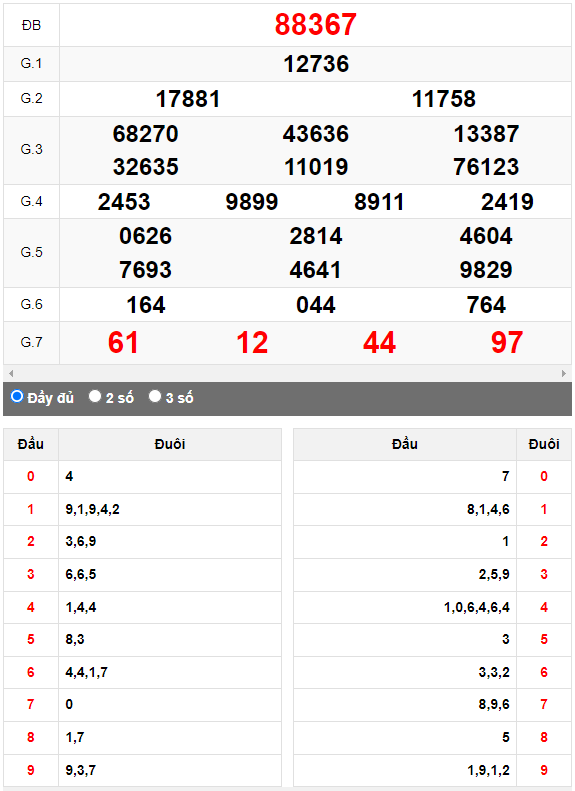Click the G.1 prize number 12736
575x791 pixels.
point(316,64)
